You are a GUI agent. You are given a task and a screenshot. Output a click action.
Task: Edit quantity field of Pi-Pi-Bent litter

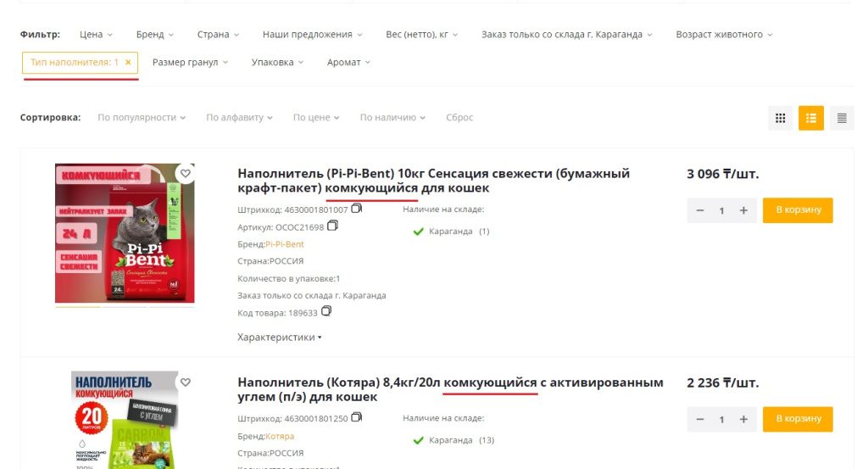(721, 210)
